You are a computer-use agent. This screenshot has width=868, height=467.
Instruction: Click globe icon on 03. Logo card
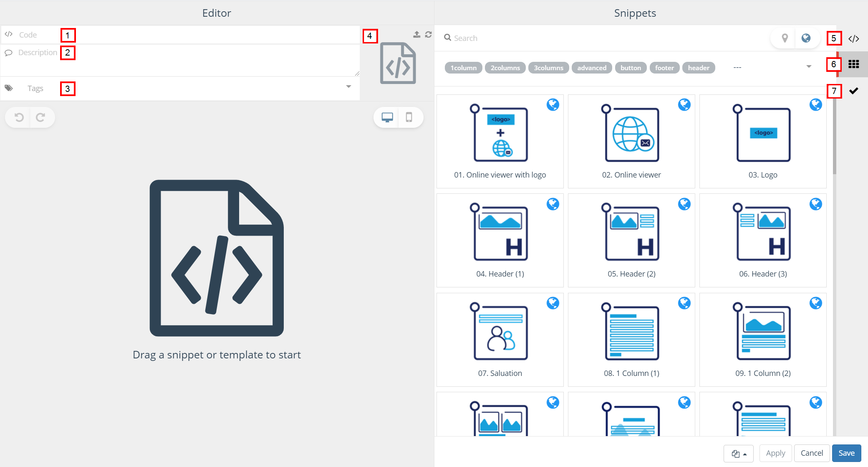(x=816, y=104)
